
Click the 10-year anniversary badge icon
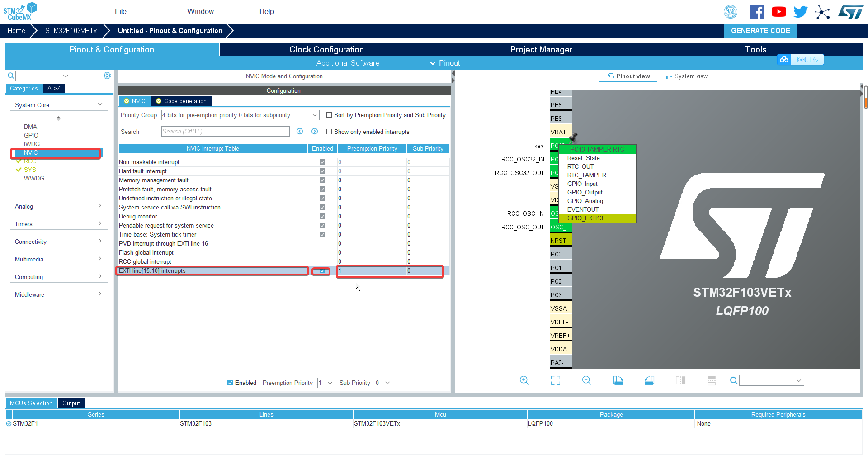(x=731, y=12)
